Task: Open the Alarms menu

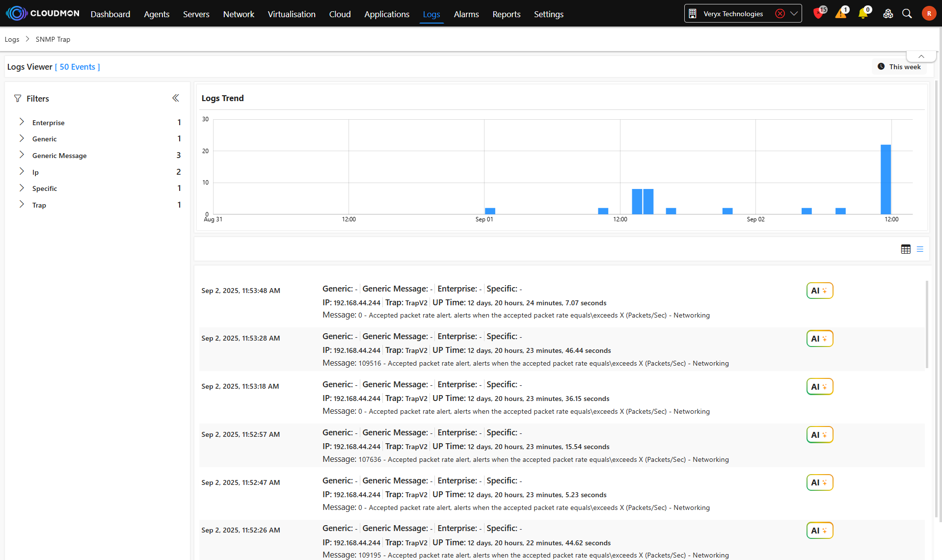Action: click(x=466, y=14)
